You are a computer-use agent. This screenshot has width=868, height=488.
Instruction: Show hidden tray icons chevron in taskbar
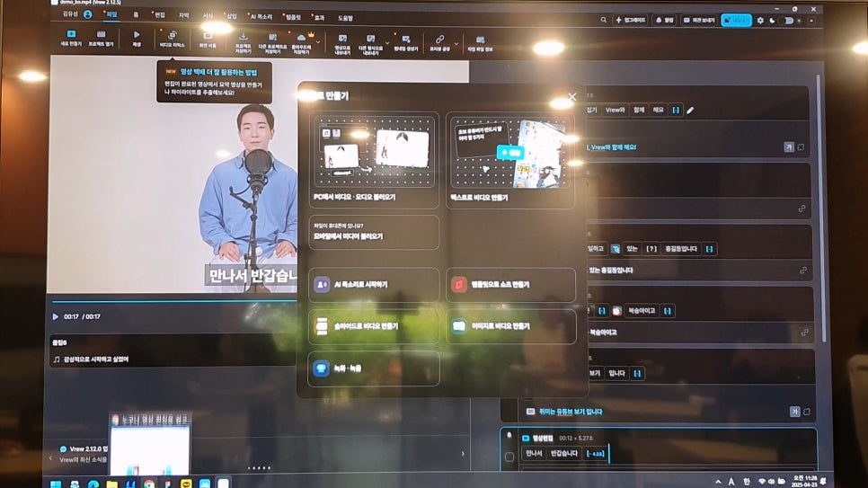coord(718,482)
